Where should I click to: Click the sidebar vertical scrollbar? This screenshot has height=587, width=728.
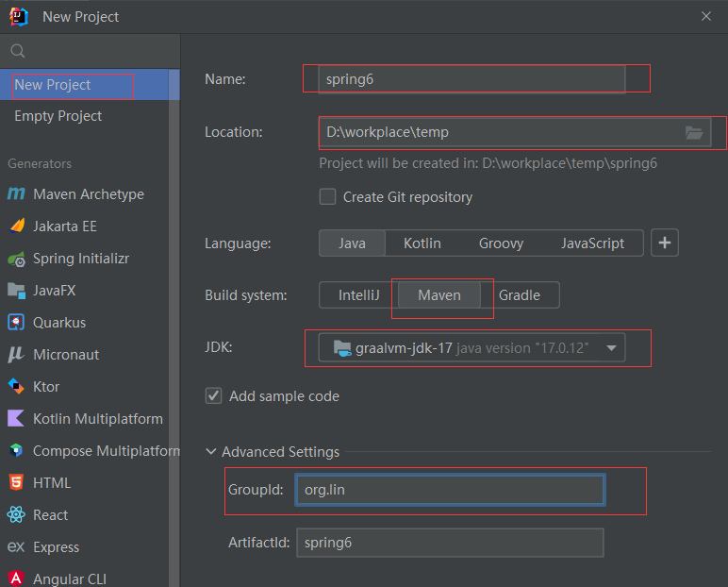pyautogui.click(x=174, y=326)
